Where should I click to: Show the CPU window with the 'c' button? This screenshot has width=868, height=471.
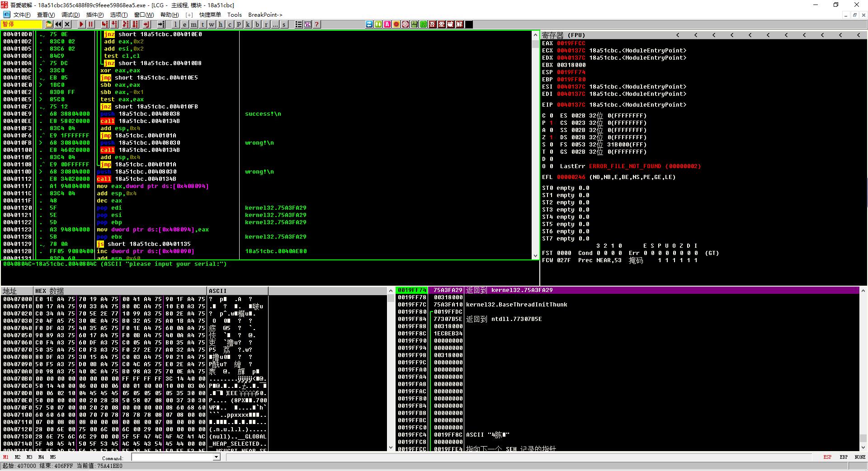pyautogui.click(x=230, y=24)
